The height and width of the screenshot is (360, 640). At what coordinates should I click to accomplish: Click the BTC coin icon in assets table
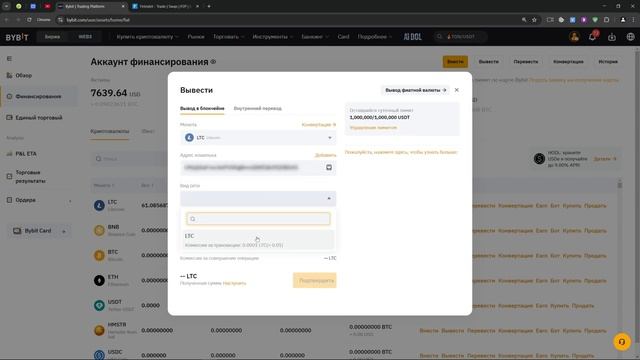(99, 256)
